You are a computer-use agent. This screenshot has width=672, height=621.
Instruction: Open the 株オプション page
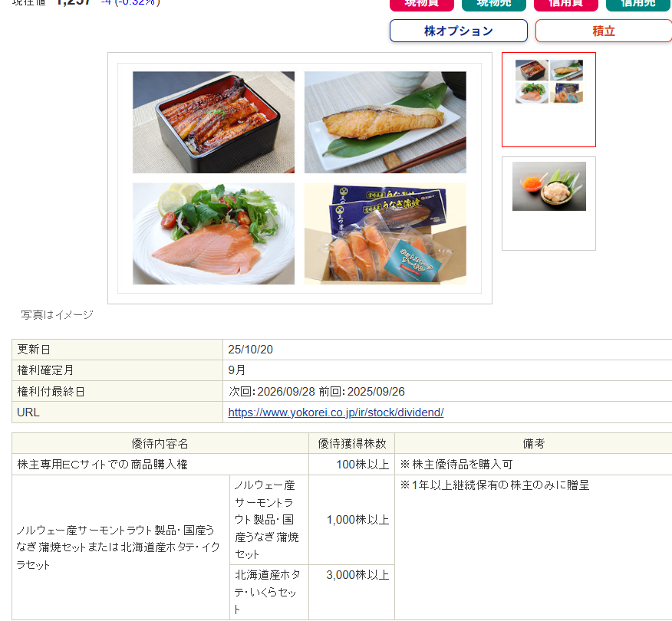tap(458, 31)
